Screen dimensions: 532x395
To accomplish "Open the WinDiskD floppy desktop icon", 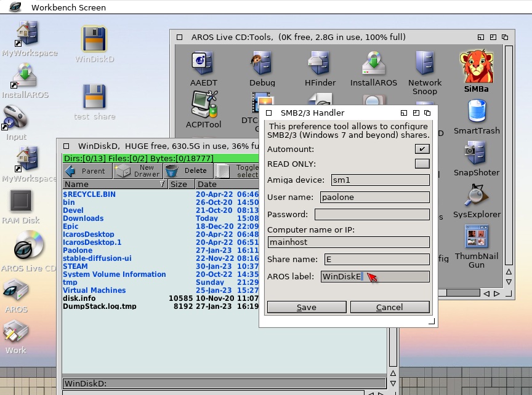I will tap(94, 39).
